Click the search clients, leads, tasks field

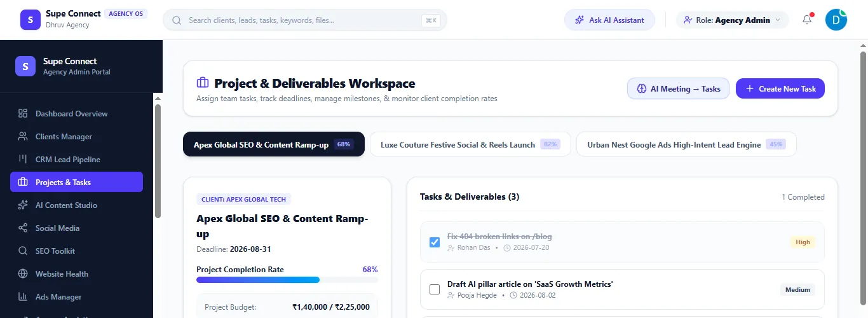point(305,20)
